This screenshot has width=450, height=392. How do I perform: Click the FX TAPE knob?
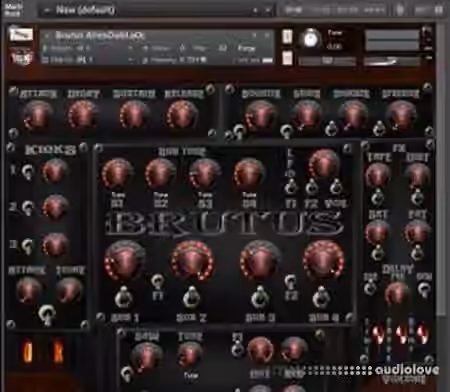(x=378, y=175)
